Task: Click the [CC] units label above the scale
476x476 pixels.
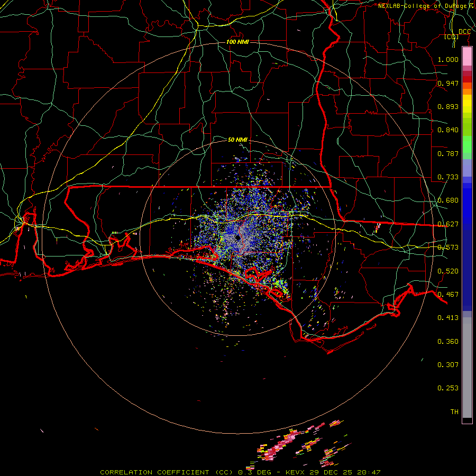Action: [x=451, y=36]
